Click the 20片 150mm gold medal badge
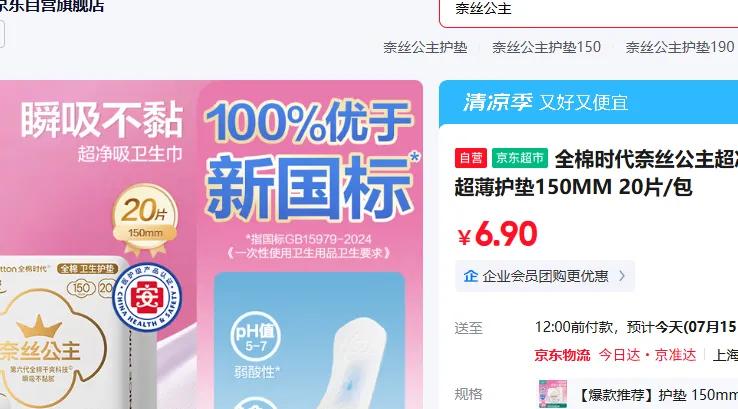738x409 pixels. [x=145, y=219]
